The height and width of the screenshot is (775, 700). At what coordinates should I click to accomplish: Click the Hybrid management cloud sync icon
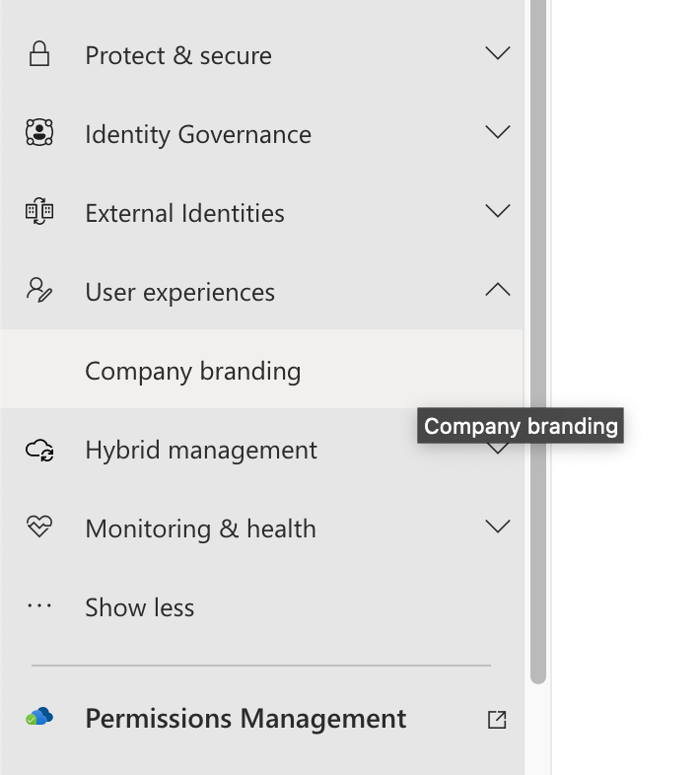pos(39,450)
